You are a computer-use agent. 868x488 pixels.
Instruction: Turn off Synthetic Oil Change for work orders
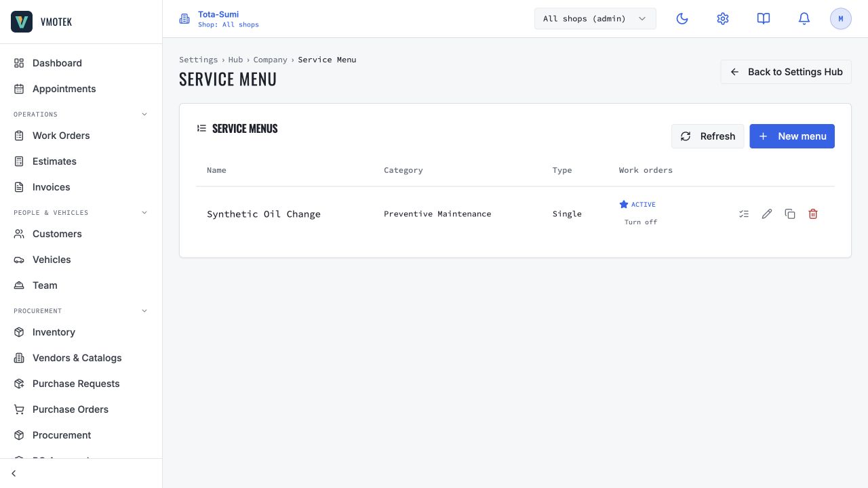pos(641,222)
